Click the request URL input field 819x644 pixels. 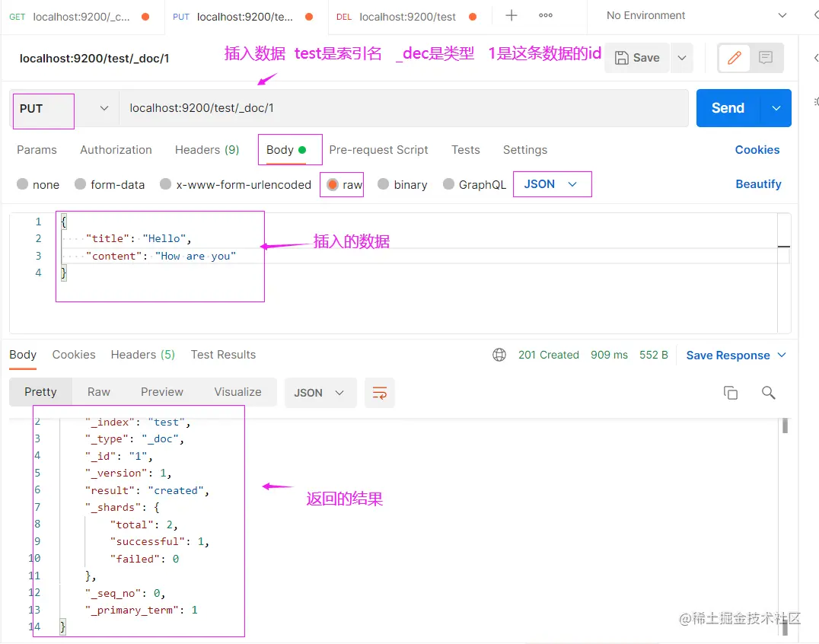[x=403, y=108]
